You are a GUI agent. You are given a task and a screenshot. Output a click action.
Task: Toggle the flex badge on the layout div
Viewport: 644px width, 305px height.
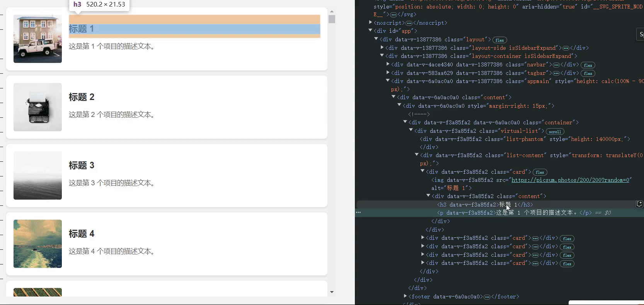[x=500, y=40]
